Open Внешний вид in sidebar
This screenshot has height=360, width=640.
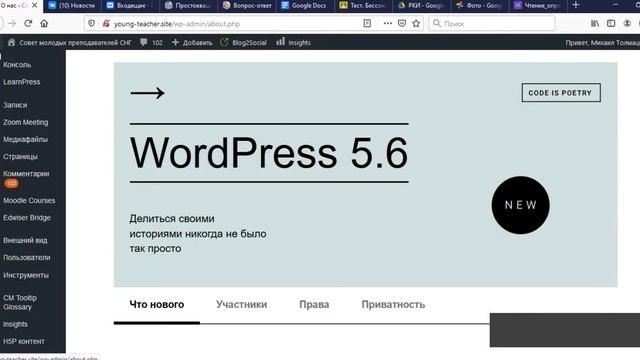pos(25,240)
